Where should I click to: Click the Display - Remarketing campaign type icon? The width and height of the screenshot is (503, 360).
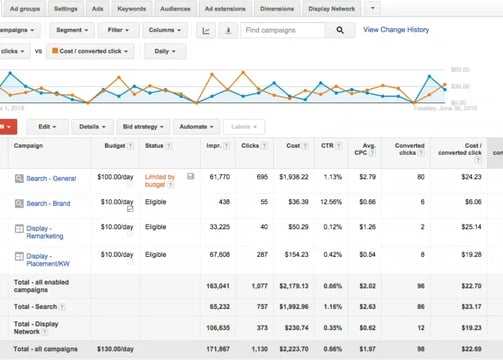pyautogui.click(x=19, y=229)
